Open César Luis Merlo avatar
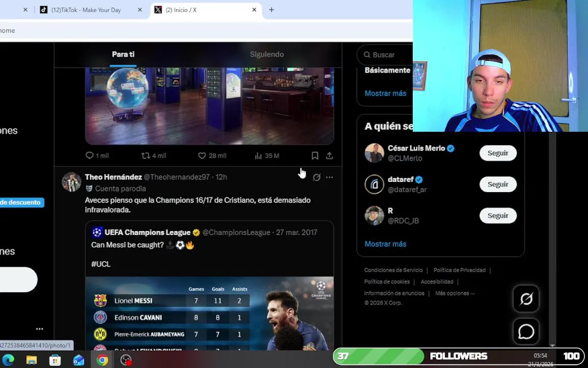 click(x=374, y=153)
